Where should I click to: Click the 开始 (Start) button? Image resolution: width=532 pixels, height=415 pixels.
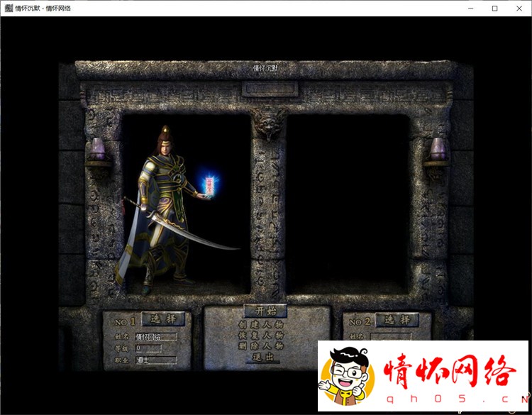click(260, 311)
